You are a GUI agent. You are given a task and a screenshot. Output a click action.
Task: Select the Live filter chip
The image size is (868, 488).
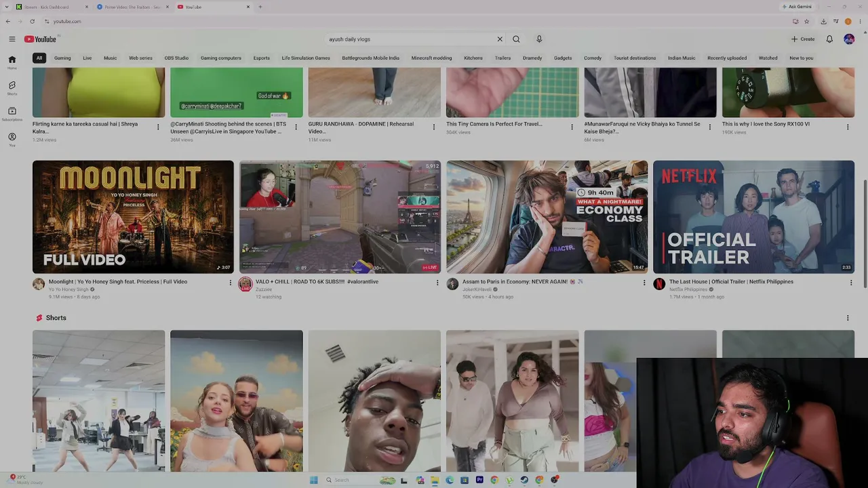(x=87, y=58)
